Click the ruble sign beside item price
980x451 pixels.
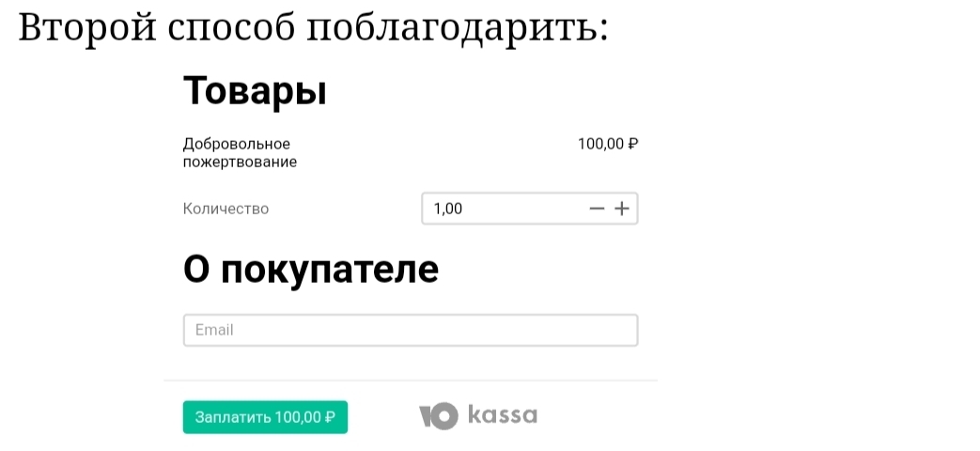click(x=633, y=144)
